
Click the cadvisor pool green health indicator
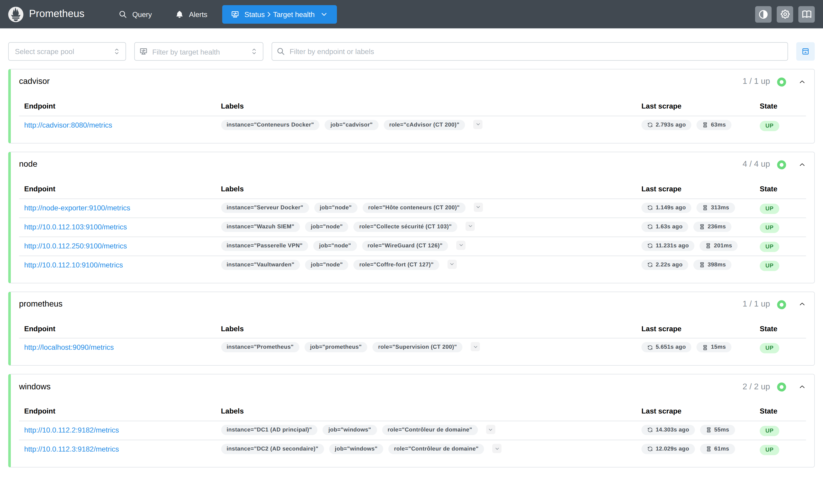pyautogui.click(x=782, y=82)
